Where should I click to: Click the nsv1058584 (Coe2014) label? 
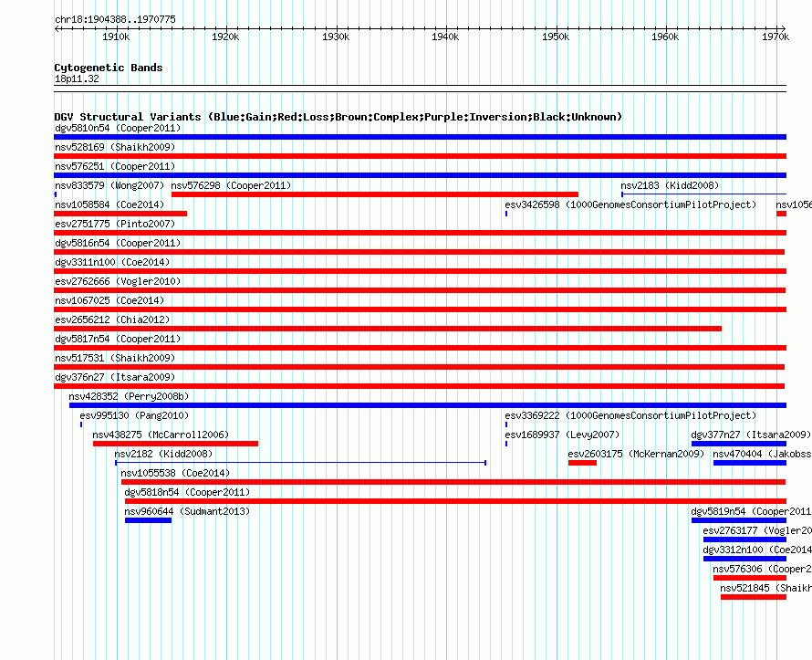[x=109, y=204]
